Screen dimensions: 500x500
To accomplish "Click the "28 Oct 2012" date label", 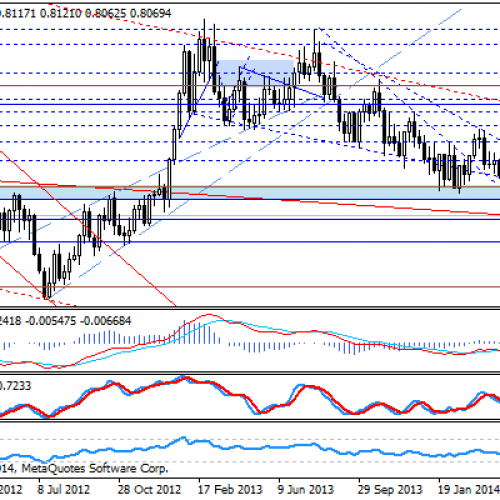I will click(149, 490).
